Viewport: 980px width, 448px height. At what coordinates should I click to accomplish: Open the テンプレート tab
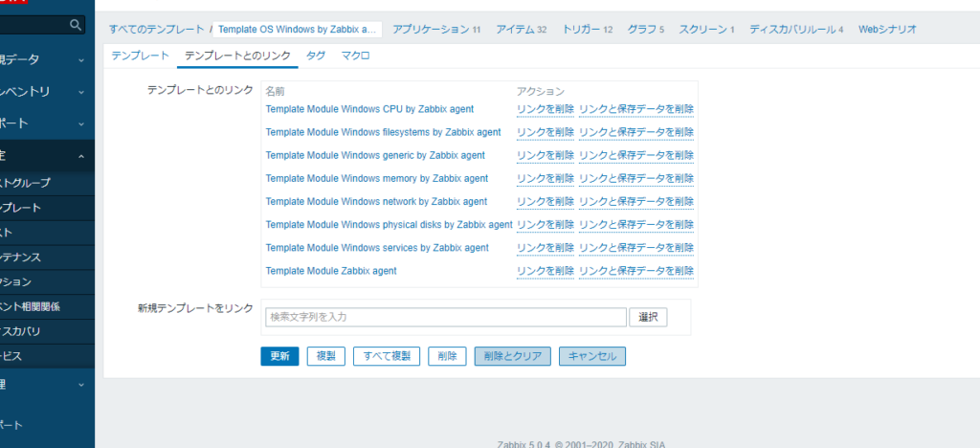pyautogui.click(x=140, y=56)
